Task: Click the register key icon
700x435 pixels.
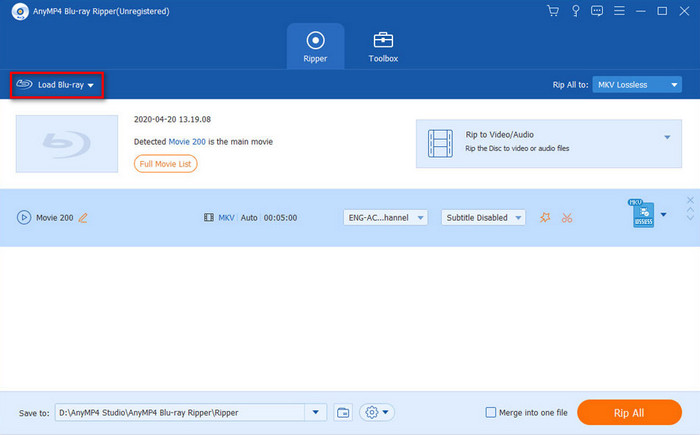Action: tap(575, 11)
